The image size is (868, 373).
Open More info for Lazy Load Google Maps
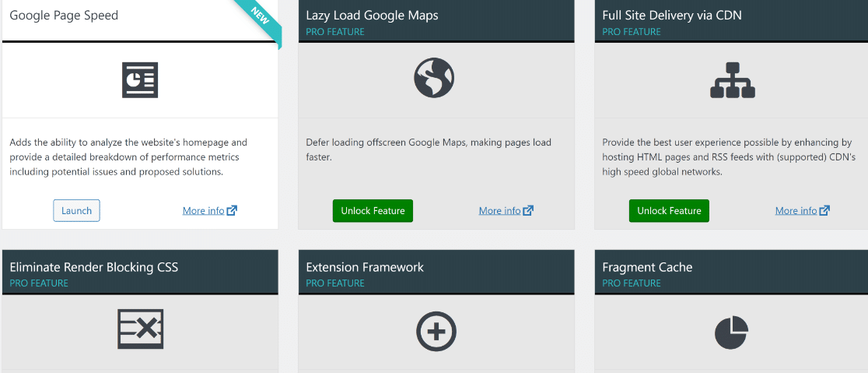tap(500, 210)
